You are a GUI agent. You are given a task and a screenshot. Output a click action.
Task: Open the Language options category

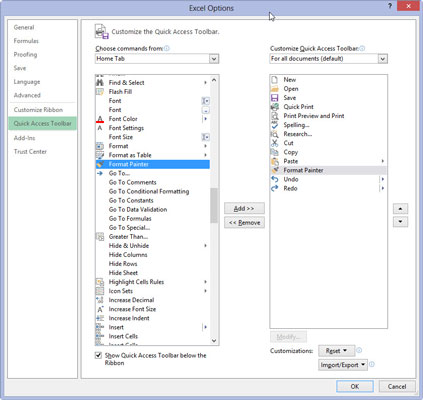click(27, 82)
